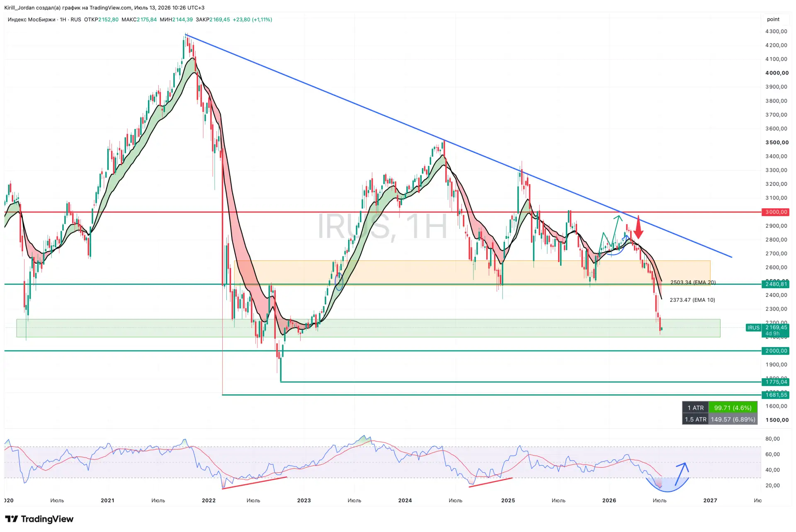Click the +23,80 (+1,11%) change value

pyautogui.click(x=252, y=19)
